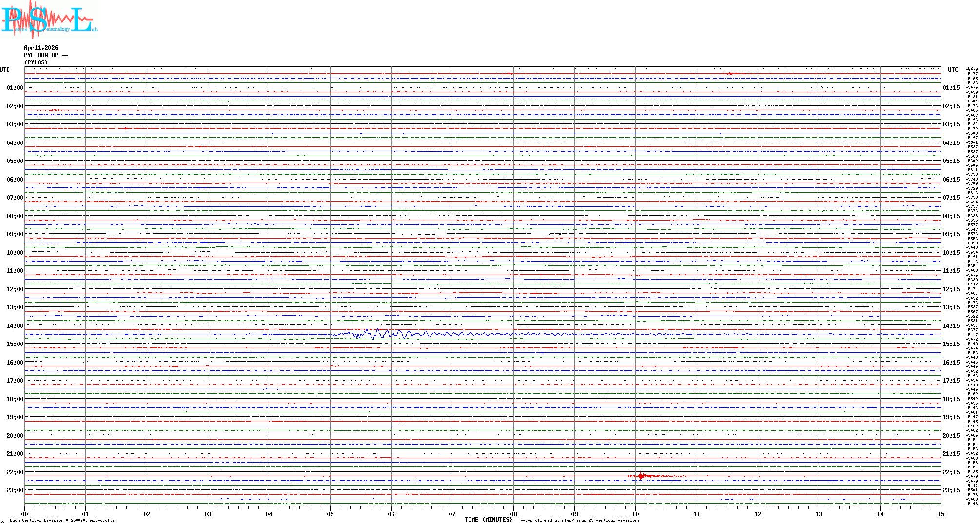Click the 12:00 hour label on left
980x527 pixels.
pos(15,289)
